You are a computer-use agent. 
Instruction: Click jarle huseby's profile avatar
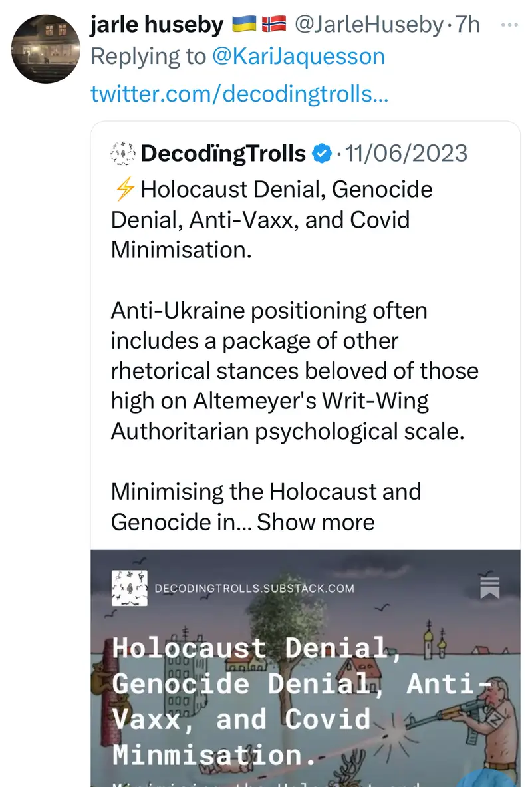(x=47, y=50)
